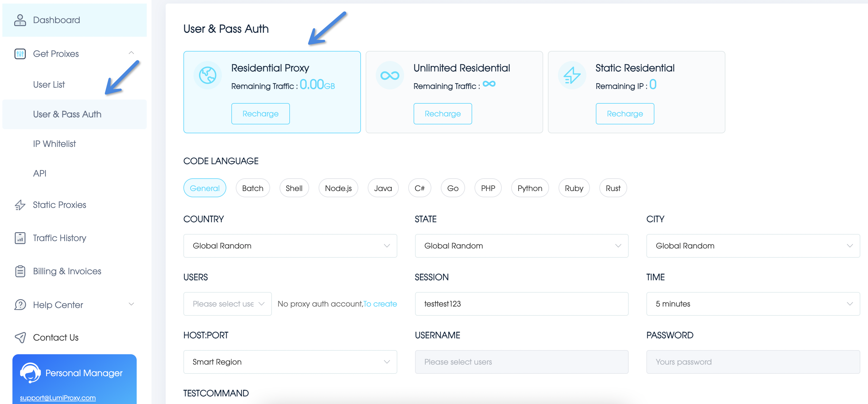
Task: Open the HOST:PORT Smart Region dropdown
Action: [x=290, y=362]
